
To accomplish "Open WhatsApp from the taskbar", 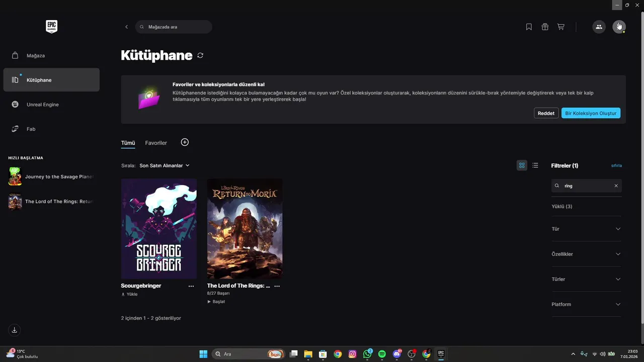I will click(x=367, y=354).
